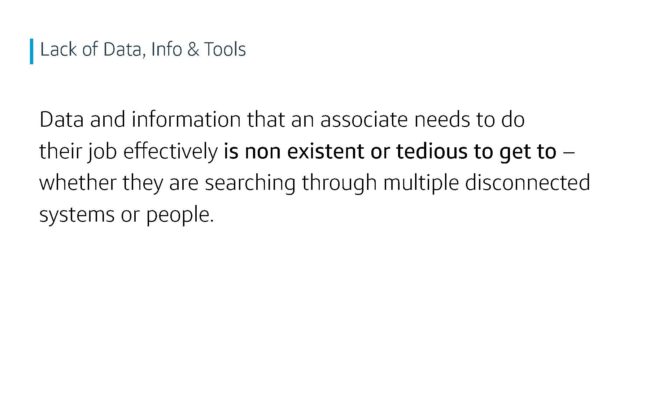650x406 pixels.
Task: Click the word "Tools" in the heading
Action: point(225,49)
